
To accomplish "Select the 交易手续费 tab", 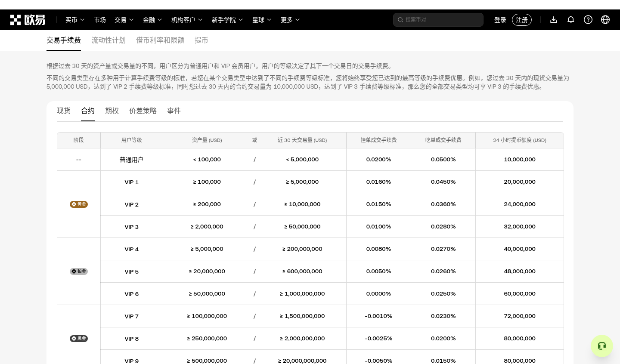I will click(64, 40).
